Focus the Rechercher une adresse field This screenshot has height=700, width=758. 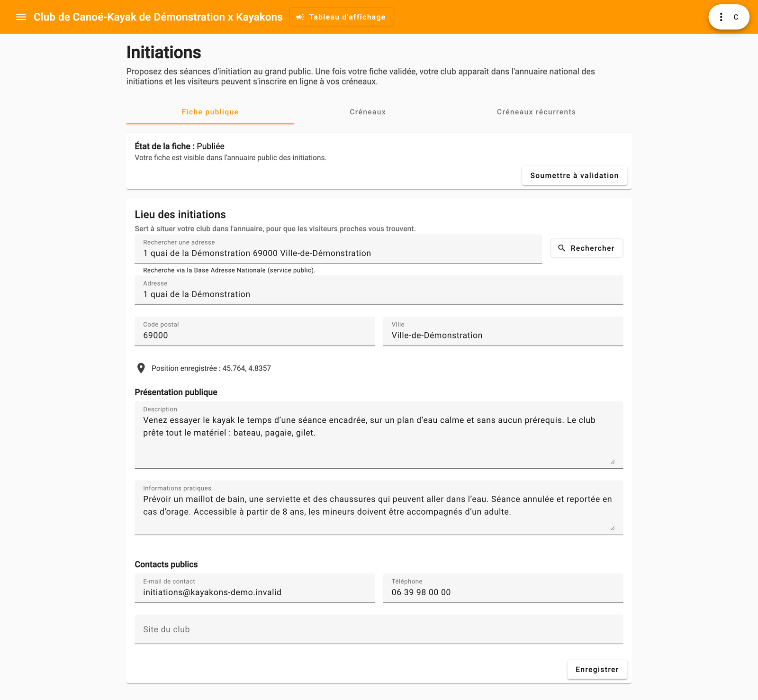338,249
